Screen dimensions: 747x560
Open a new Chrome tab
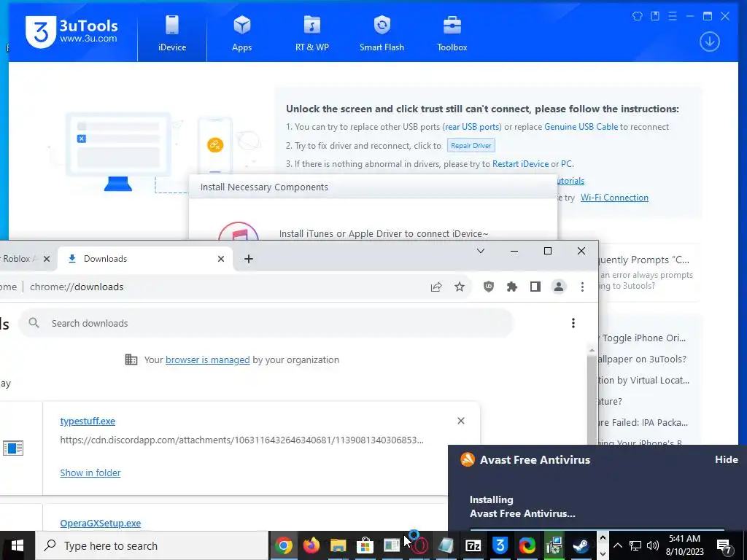pyautogui.click(x=248, y=259)
